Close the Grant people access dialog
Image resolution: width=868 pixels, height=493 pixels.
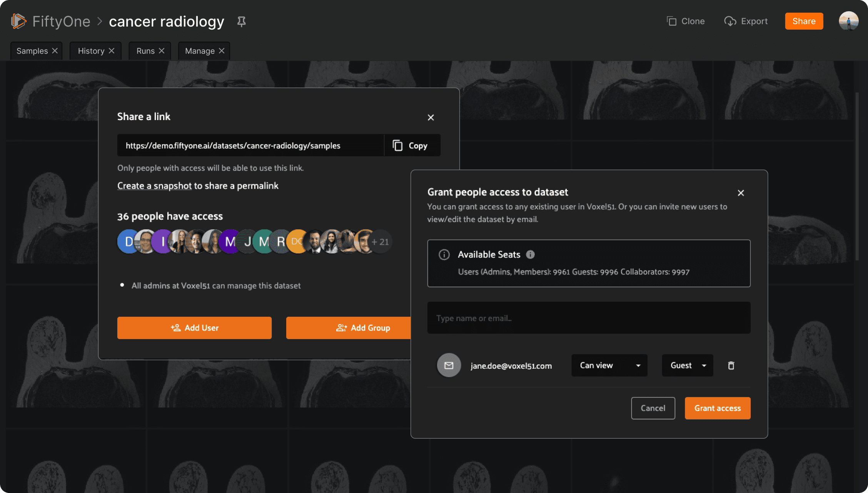tap(741, 193)
